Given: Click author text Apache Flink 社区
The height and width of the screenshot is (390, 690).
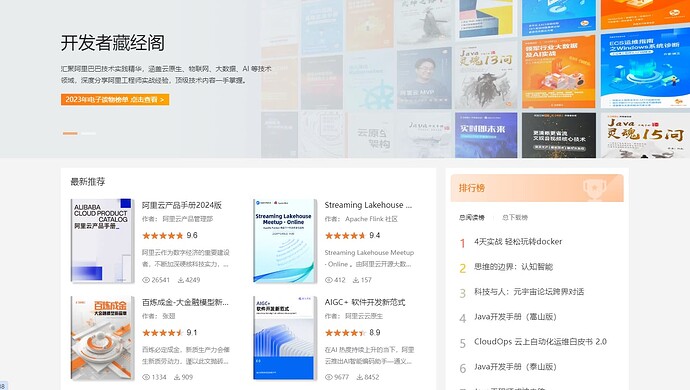Looking at the screenshot, I should [x=371, y=219].
